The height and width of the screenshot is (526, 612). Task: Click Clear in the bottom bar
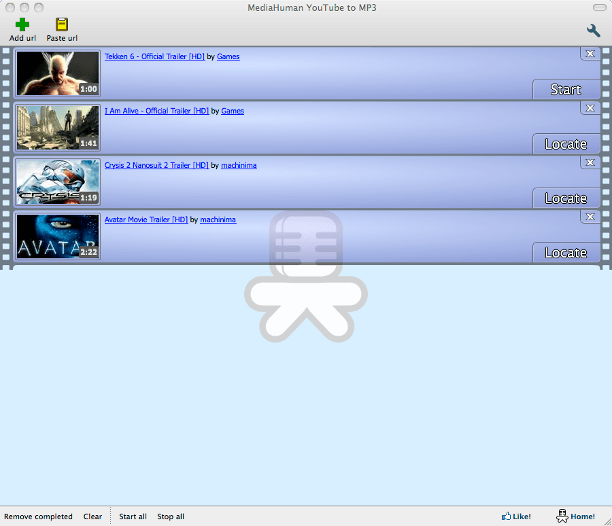coord(93,516)
